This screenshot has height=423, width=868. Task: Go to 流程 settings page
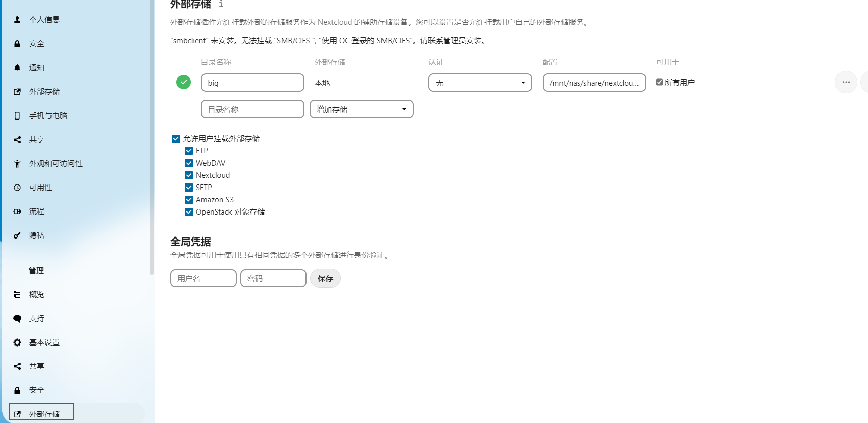[37, 211]
